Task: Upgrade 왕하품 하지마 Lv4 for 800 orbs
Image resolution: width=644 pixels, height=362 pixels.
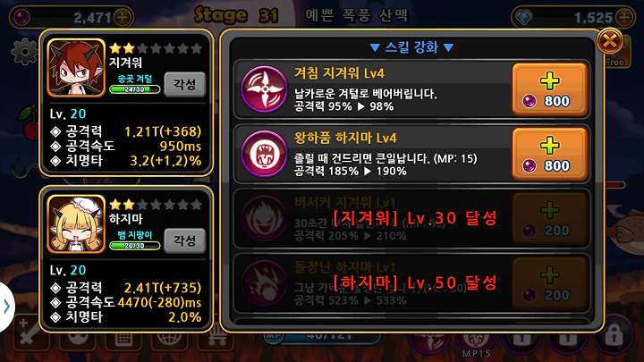Action: (x=549, y=154)
